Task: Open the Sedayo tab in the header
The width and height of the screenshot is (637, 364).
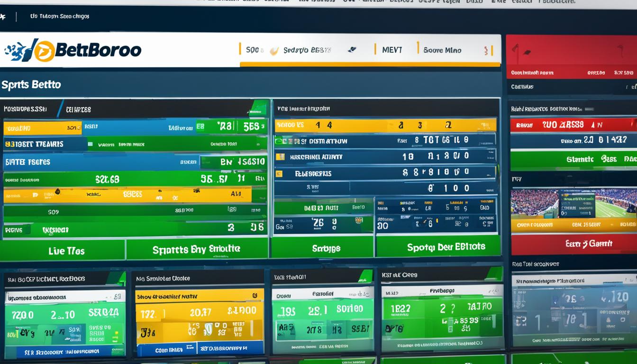Action: [307, 50]
